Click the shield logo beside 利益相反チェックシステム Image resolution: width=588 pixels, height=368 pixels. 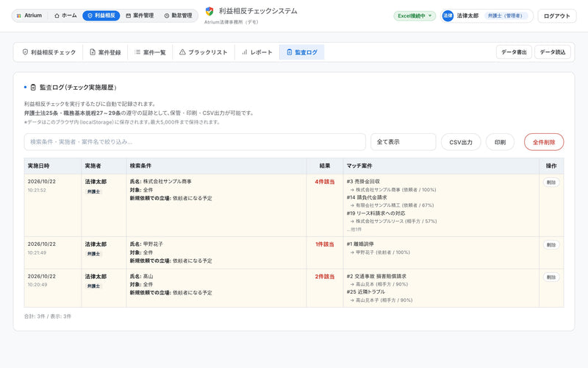(x=209, y=11)
